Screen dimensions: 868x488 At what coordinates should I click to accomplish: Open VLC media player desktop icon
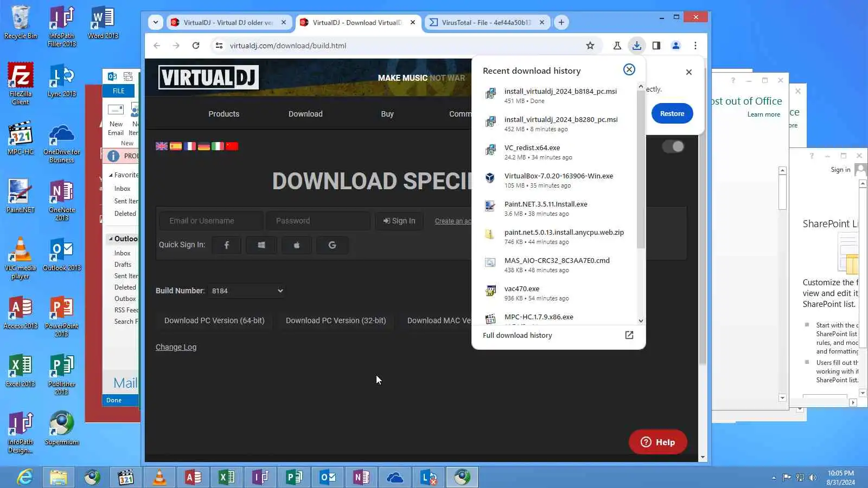tap(21, 258)
